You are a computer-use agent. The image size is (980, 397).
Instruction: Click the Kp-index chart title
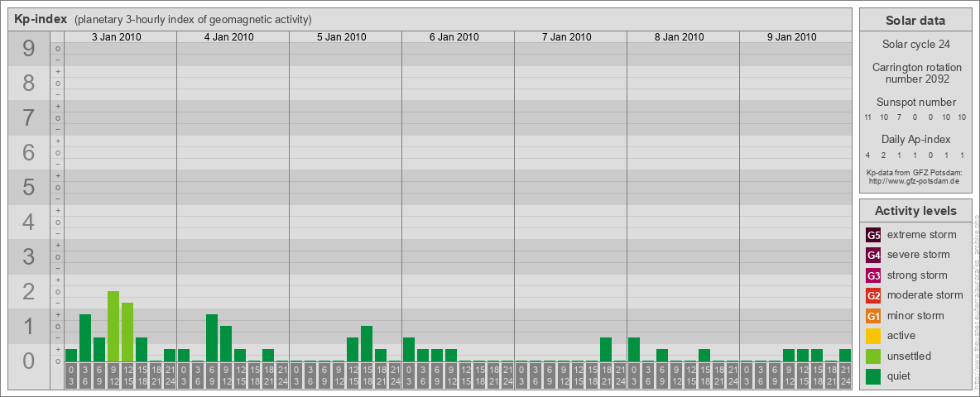[41, 19]
